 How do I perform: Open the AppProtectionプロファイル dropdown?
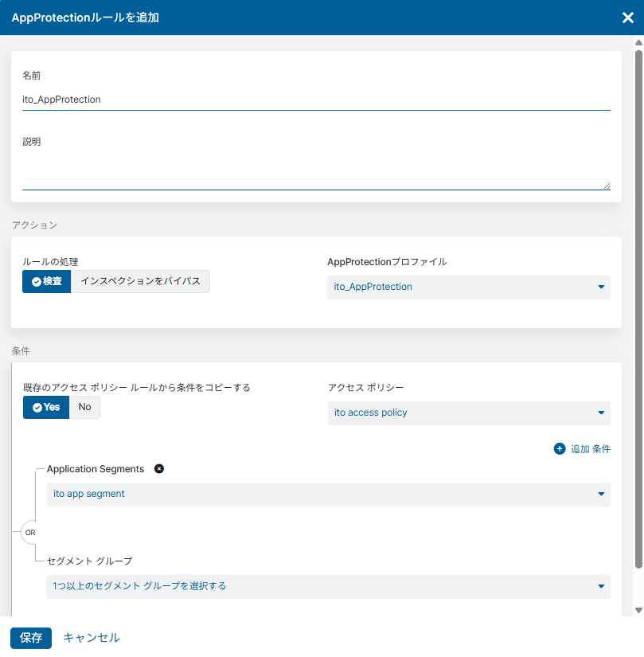click(x=468, y=287)
